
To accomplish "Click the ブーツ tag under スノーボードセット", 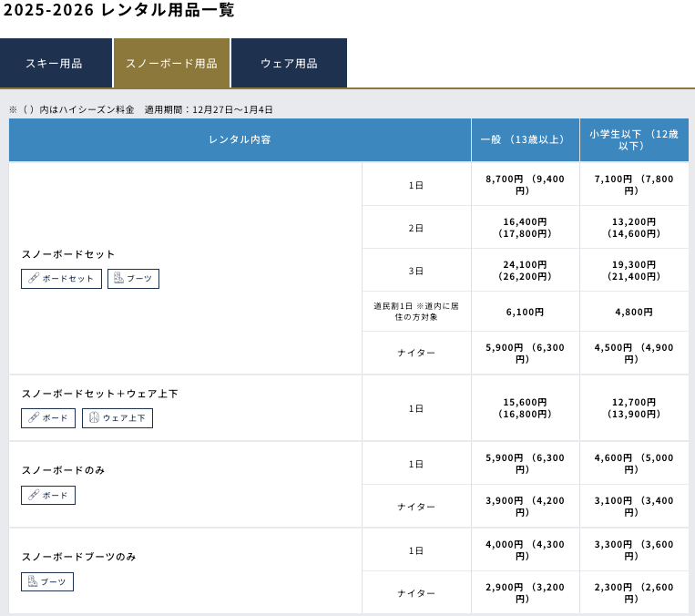I will (x=133, y=279).
